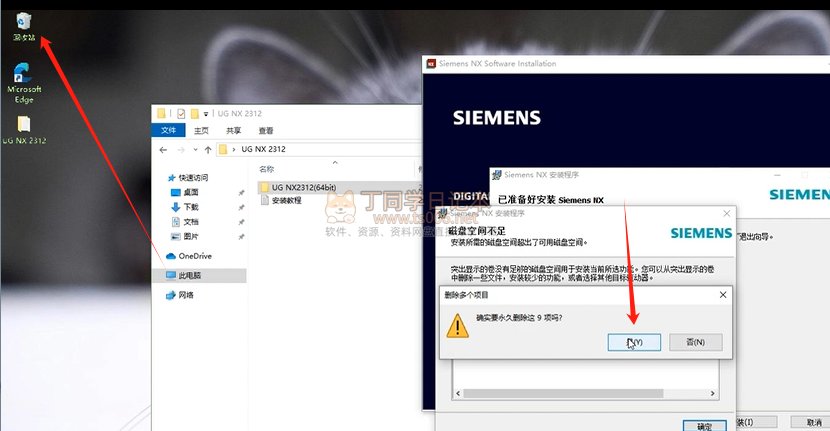Launch Microsoft Edge from the desktop
Screen dimensions: 830x431
pyautogui.click(x=24, y=83)
